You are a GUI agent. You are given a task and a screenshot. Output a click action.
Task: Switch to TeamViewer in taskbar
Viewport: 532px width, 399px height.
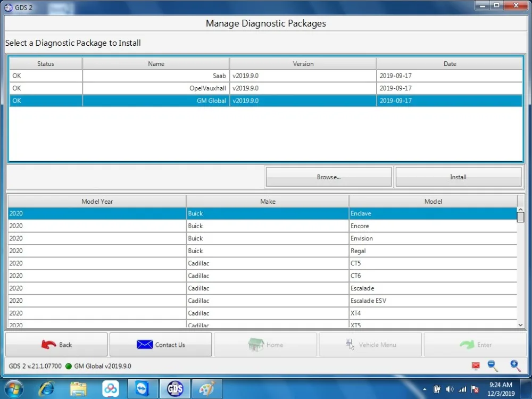[143, 389]
